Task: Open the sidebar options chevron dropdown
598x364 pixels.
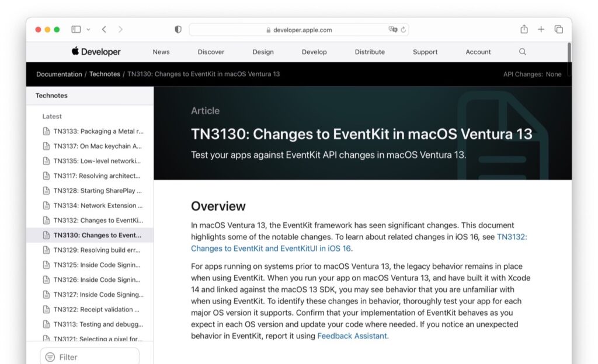Action: click(89, 29)
